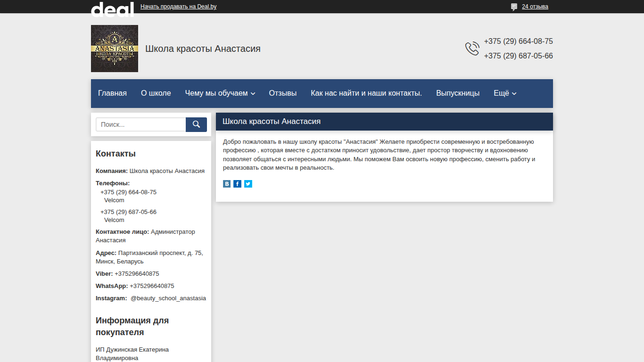Click Информация для покупателя heading
Image resolution: width=644 pixels, height=362 pixels.
(132, 326)
